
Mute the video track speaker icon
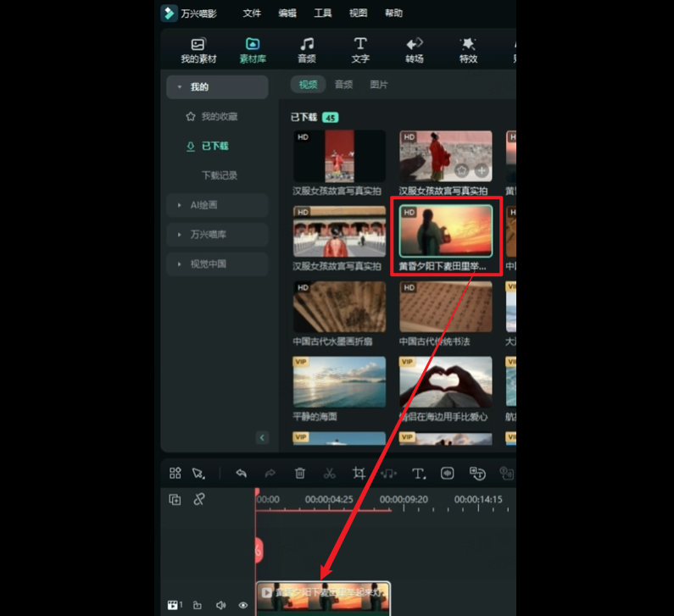click(x=220, y=605)
